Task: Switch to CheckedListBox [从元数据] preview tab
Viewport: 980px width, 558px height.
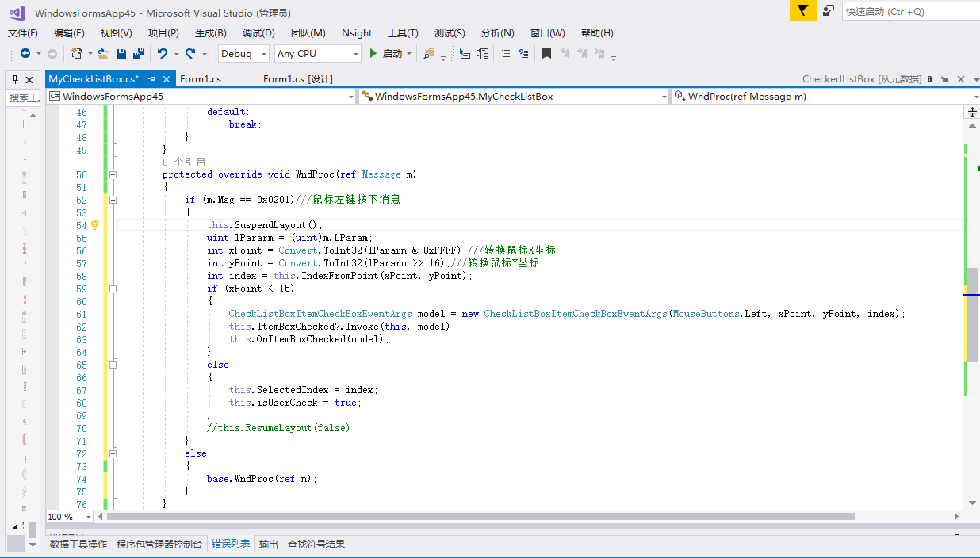Action: pyautogui.click(x=862, y=78)
